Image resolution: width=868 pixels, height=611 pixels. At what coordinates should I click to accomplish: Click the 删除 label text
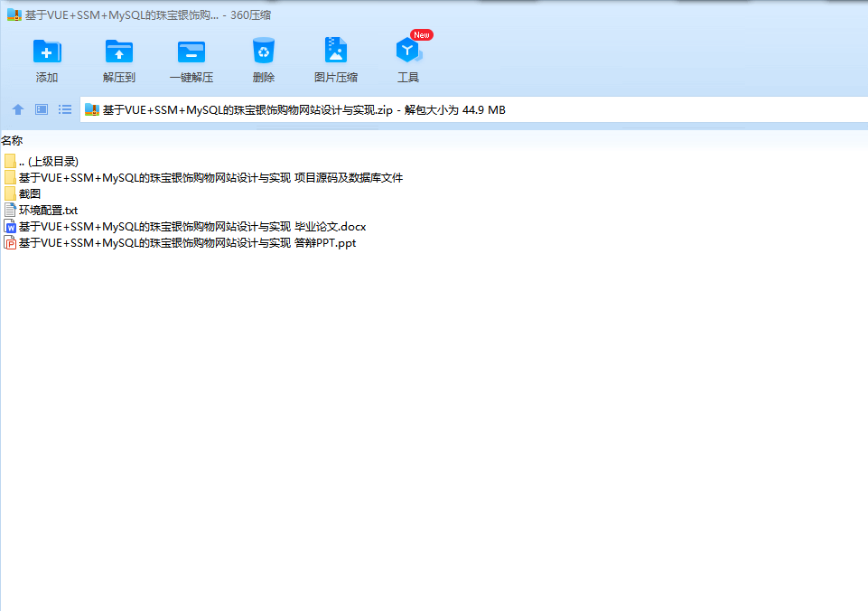coord(264,78)
